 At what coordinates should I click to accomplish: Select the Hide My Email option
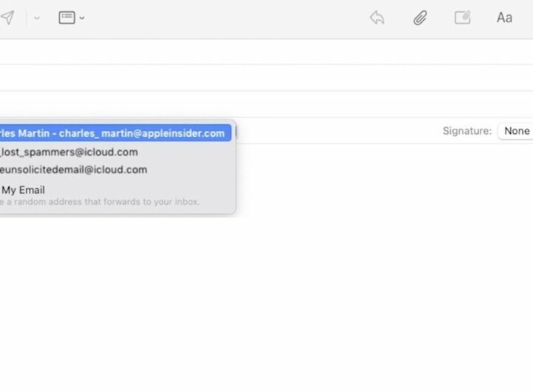[x=23, y=190]
